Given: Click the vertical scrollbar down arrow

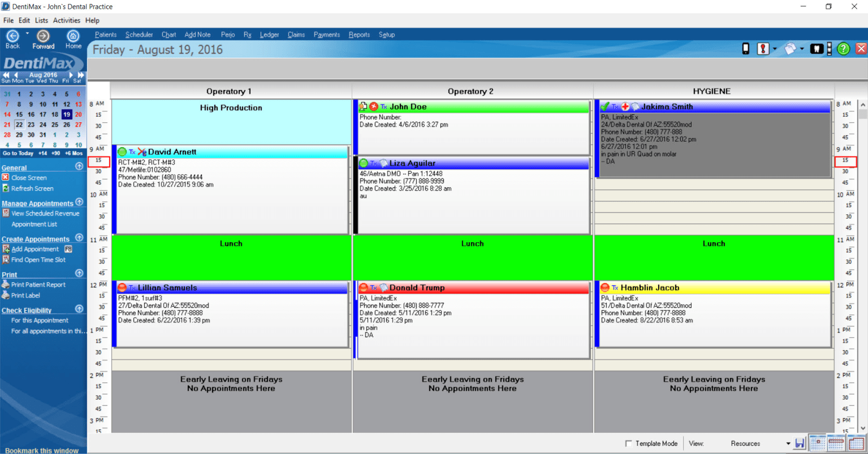Looking at the screenshot, I should pyautogui.click(x=863, y=428).
